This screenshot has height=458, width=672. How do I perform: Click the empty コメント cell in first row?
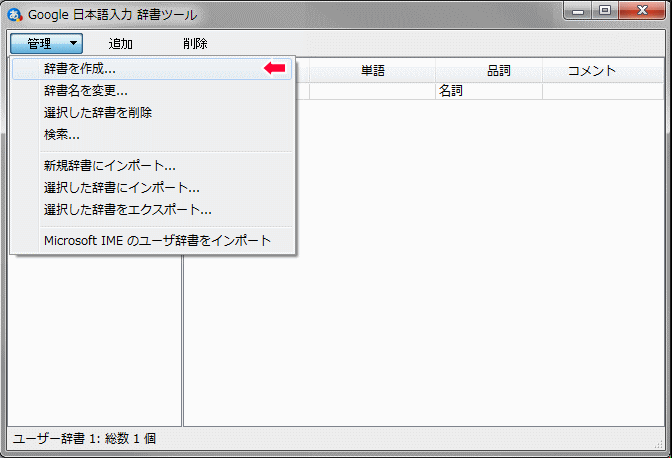pyautogui.click(x=603, y=91)
